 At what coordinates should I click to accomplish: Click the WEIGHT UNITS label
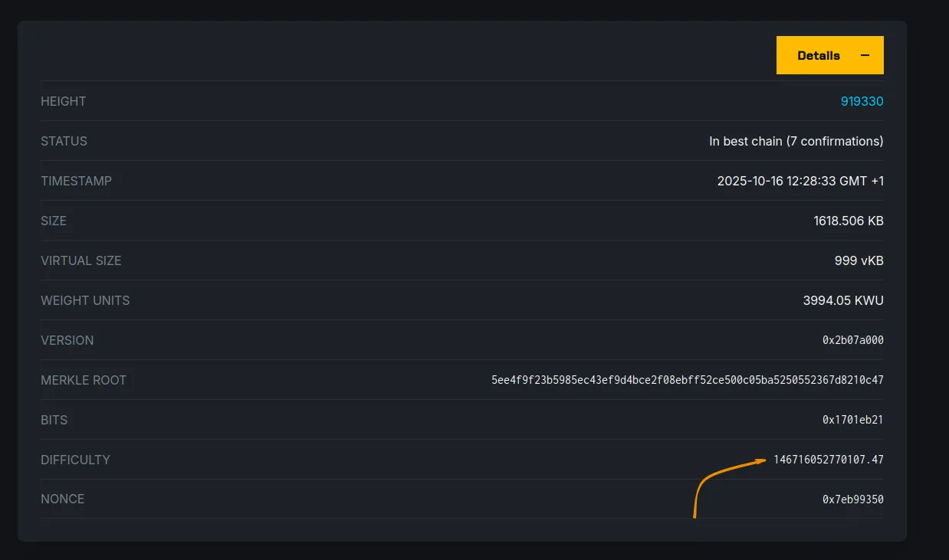(85, 300)
